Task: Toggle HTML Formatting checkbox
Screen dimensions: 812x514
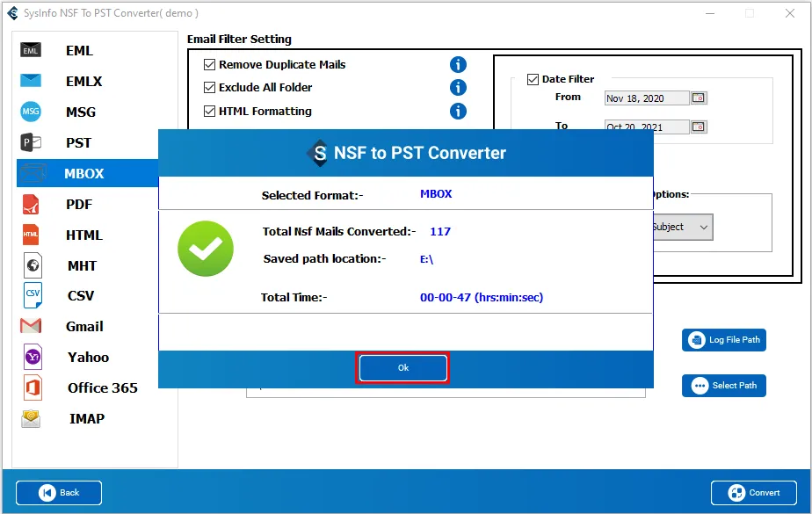Action: pyautogui.click(x=209, y=111)
